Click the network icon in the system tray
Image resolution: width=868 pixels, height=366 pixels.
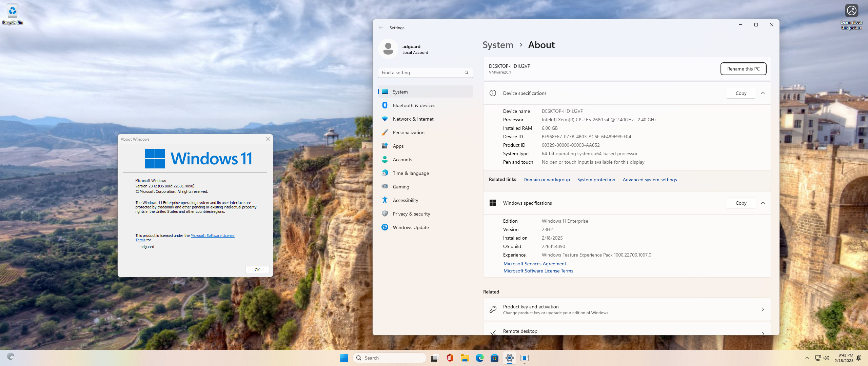click(818, 358)
